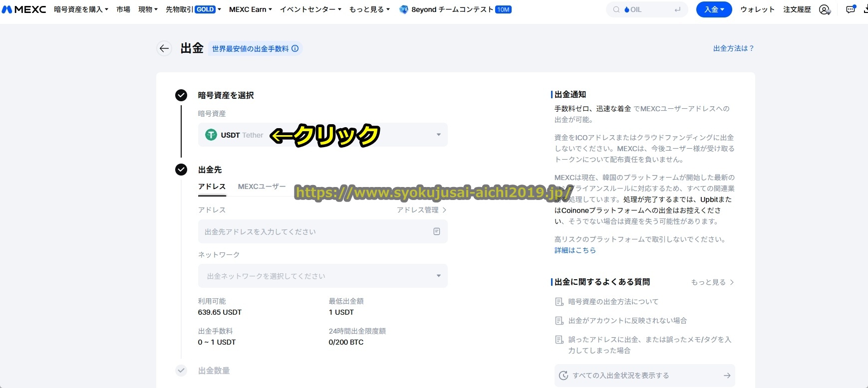Expand the MEXC Earn menu
The height and width of the screenshot is (388, 868).
pos(251,9)
